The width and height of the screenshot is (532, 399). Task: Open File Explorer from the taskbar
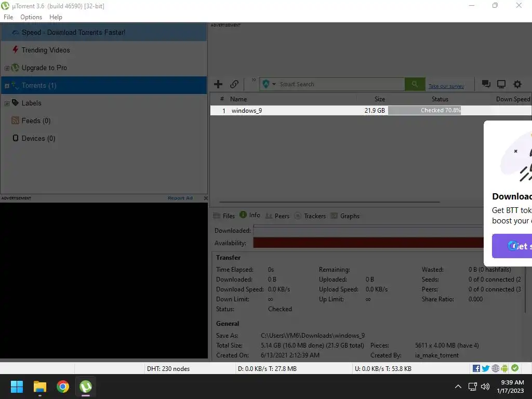[x=39, y=387]
